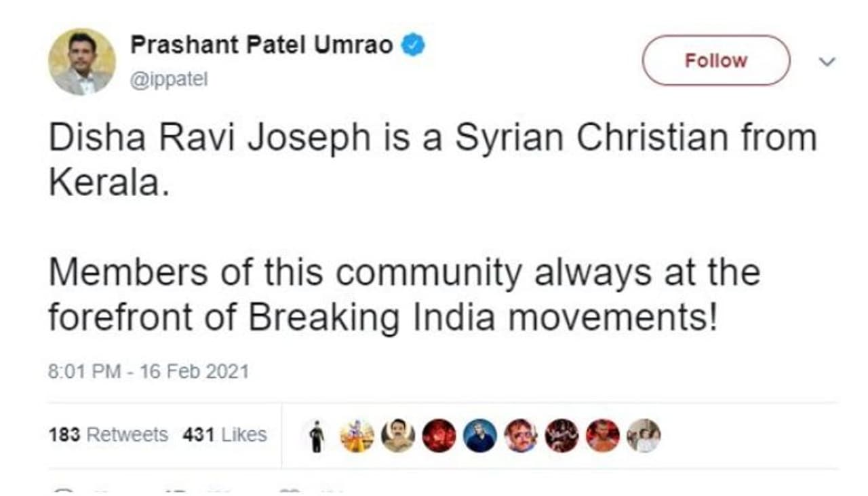
Task: Click the "Disha Ravi Joseph" tweet sentence
Action: 432,160
